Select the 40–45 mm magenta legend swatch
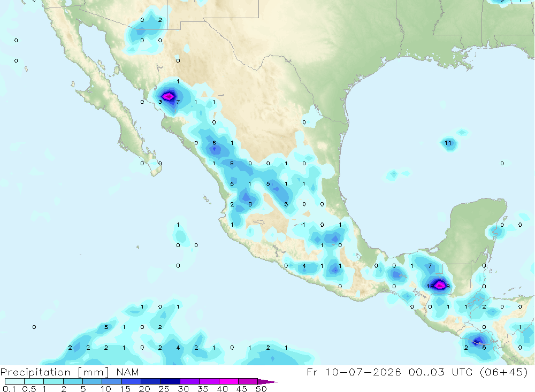Viewport: 535px width, 392px height. point(228,381)
